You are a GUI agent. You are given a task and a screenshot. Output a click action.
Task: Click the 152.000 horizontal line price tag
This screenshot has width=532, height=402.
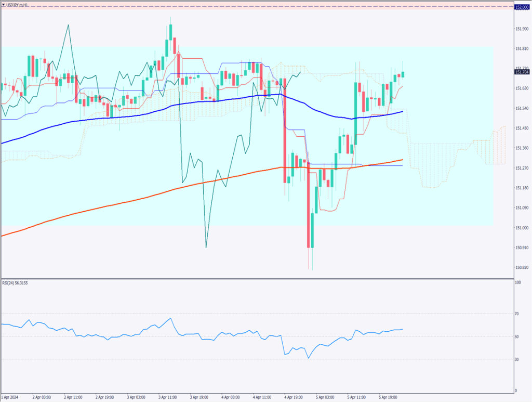[x=522, y=7]
